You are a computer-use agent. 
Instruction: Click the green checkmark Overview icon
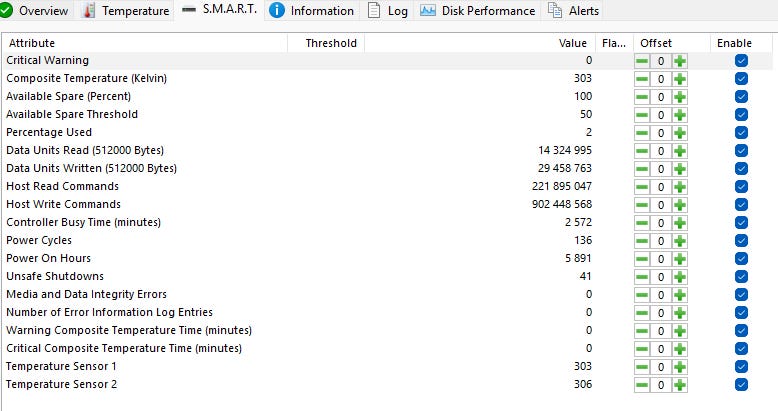click(6, 11)
